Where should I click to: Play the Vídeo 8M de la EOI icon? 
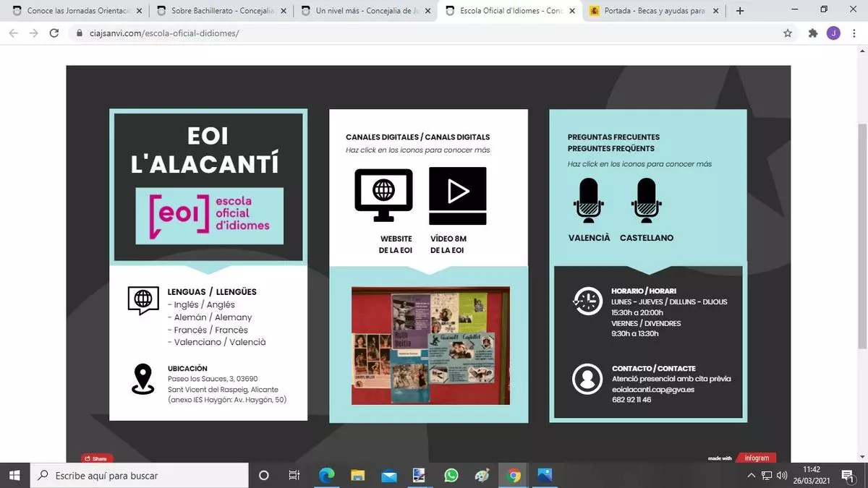tap(457, 195)
